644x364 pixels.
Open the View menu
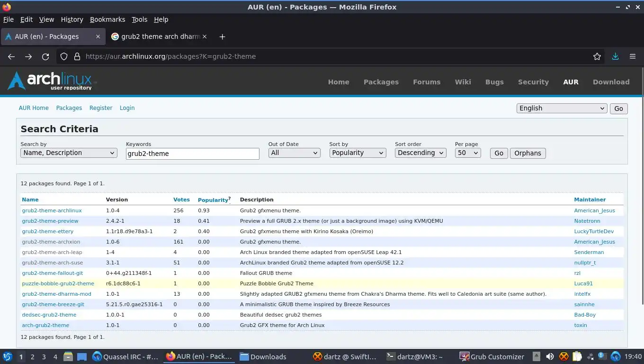click(46, 19)
